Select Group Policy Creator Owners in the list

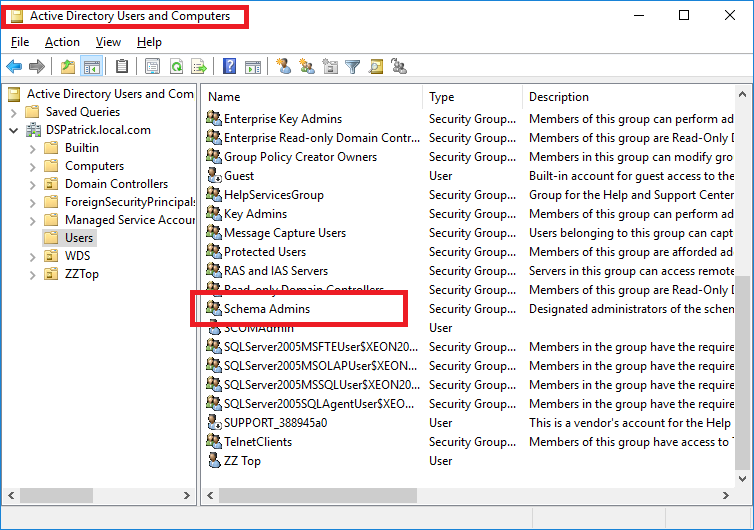point(300,157)
